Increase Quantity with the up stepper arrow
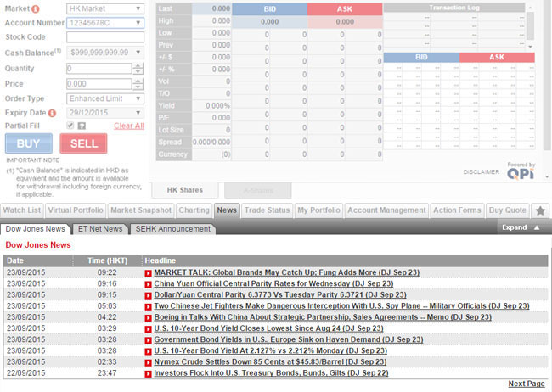 click(138, 66)
